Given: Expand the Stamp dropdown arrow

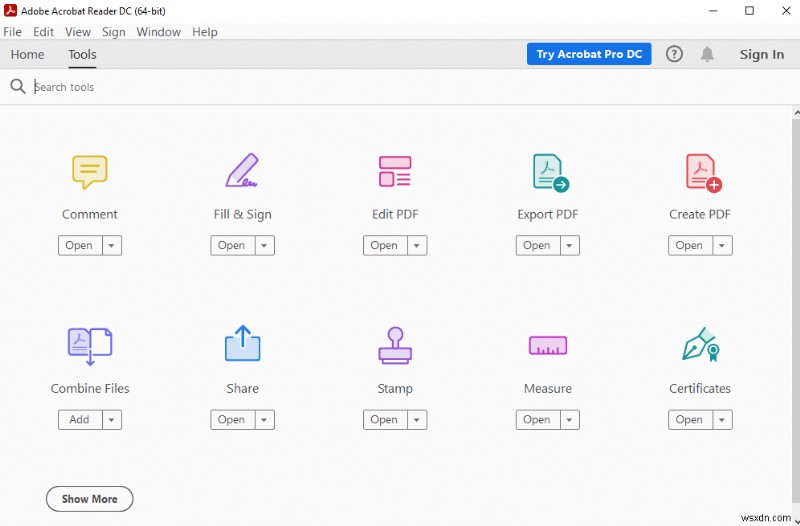Looking at the screenshot, I should pyautogui.click(x=417, y=420).
